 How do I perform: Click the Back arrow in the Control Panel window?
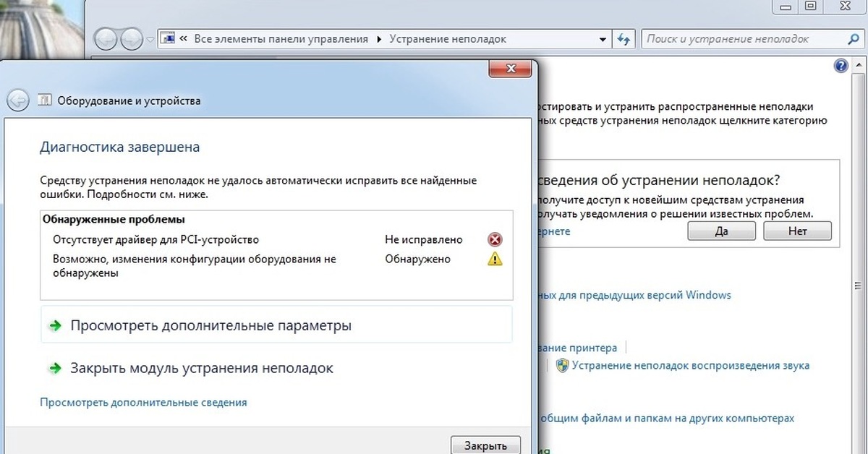pyautogui.click(x=106, y=39)
